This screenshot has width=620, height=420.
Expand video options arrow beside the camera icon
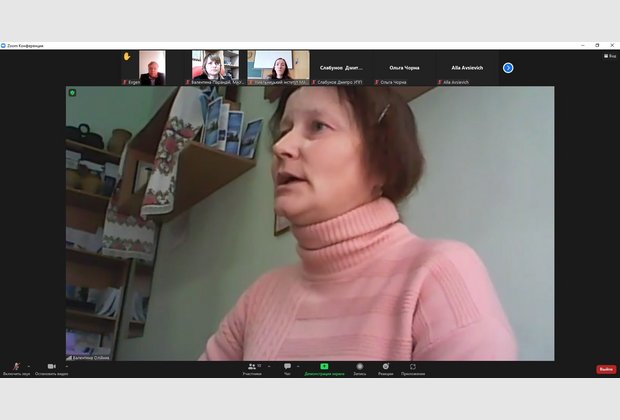point(66,366)
